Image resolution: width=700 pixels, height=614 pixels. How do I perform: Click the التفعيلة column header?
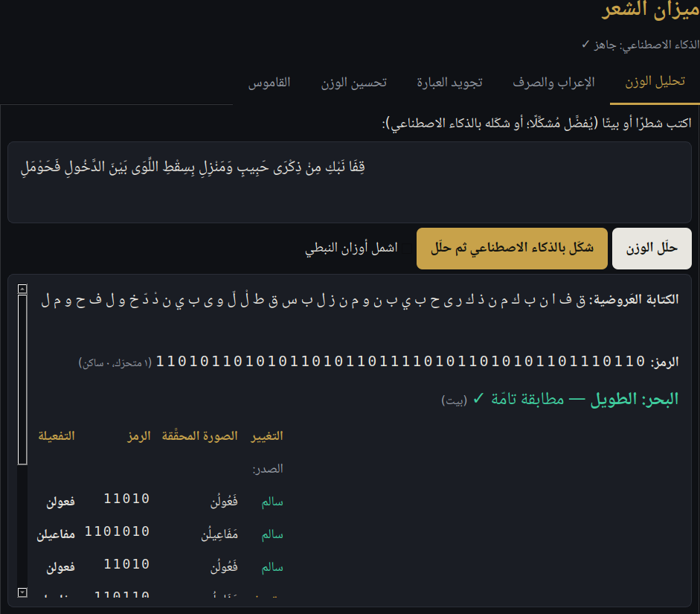(x=57, y=436)
